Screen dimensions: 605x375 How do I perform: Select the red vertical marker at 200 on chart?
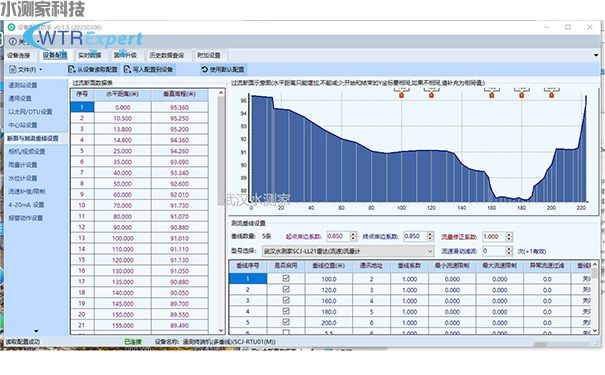click(551, 95)
